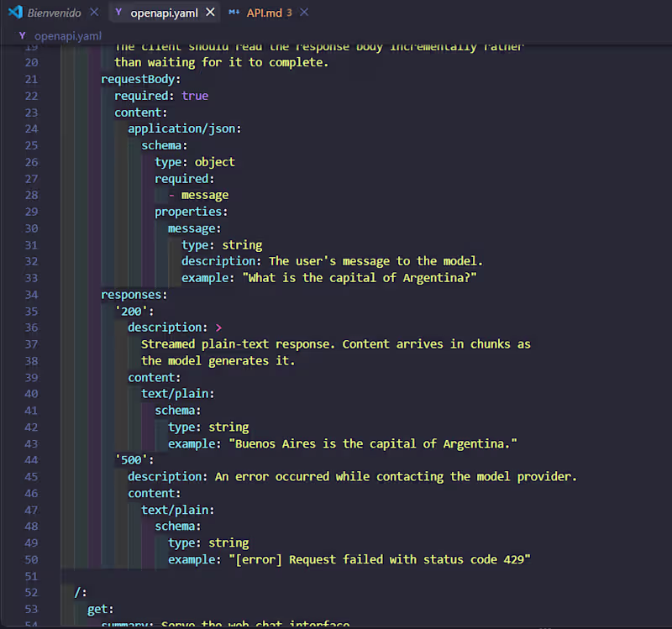Click the '200': response key
672x629 pixels.
[134, 311]
